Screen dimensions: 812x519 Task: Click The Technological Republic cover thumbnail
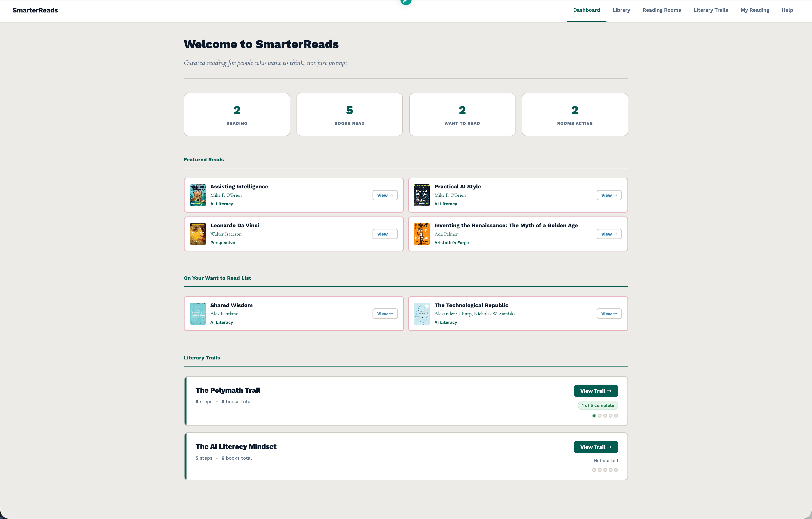click(x=422, y=314)
